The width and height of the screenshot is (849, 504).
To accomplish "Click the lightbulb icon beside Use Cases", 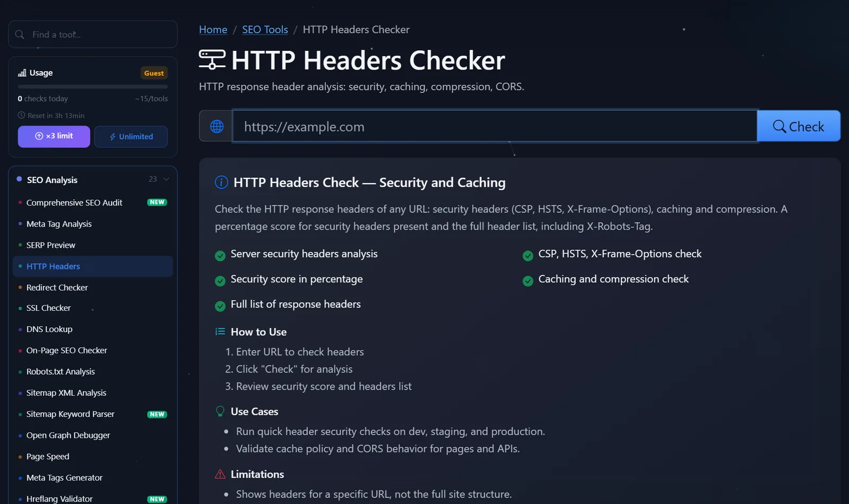I will 220,411.
